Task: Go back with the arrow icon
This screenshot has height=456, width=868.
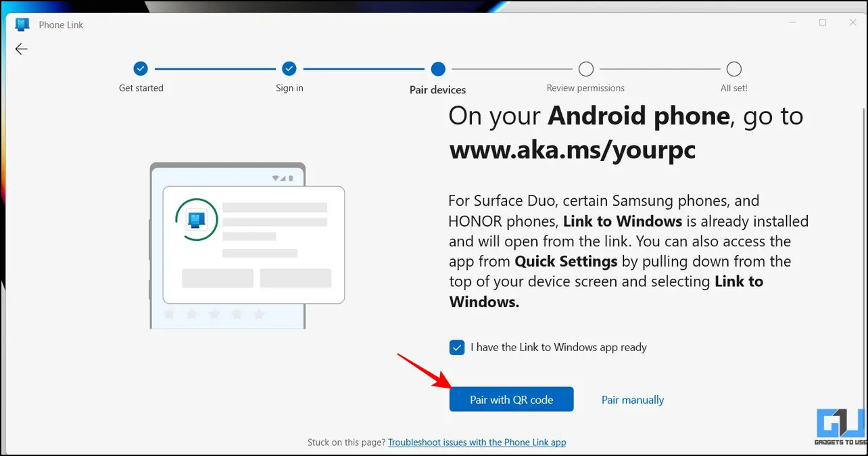Action: coord(22,49)
